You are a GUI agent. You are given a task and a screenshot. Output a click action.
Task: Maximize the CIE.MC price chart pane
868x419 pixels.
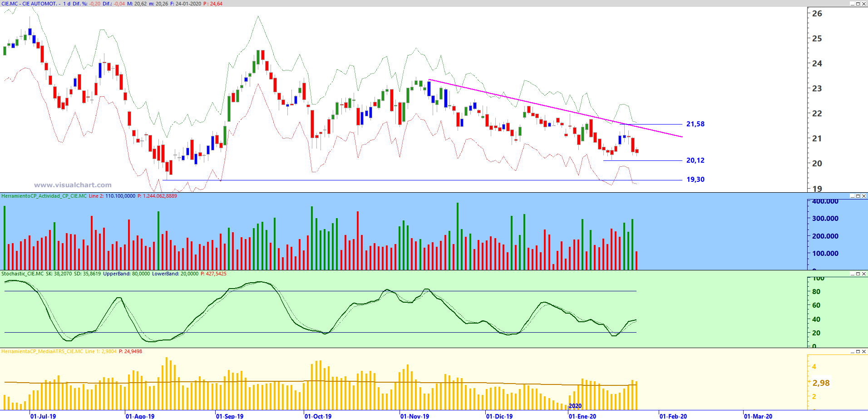pos(858,4)
